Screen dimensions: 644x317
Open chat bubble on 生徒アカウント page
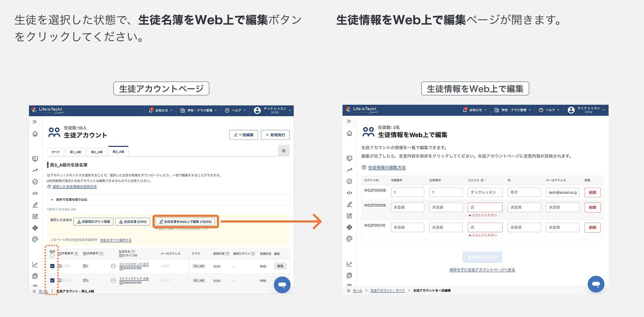(x=282, y=285)
